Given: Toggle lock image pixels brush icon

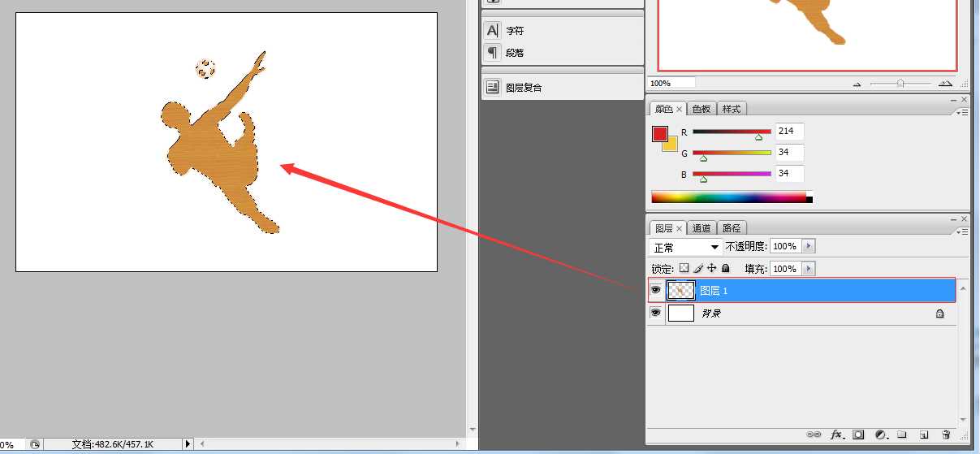Looking at the screenshot, I should coord(697,268).
